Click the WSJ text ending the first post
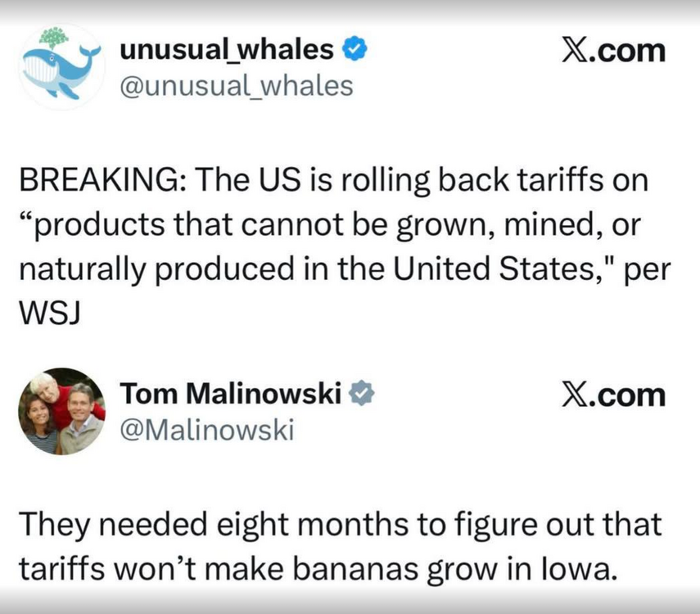The image size is (700, 614). point(48,313)
